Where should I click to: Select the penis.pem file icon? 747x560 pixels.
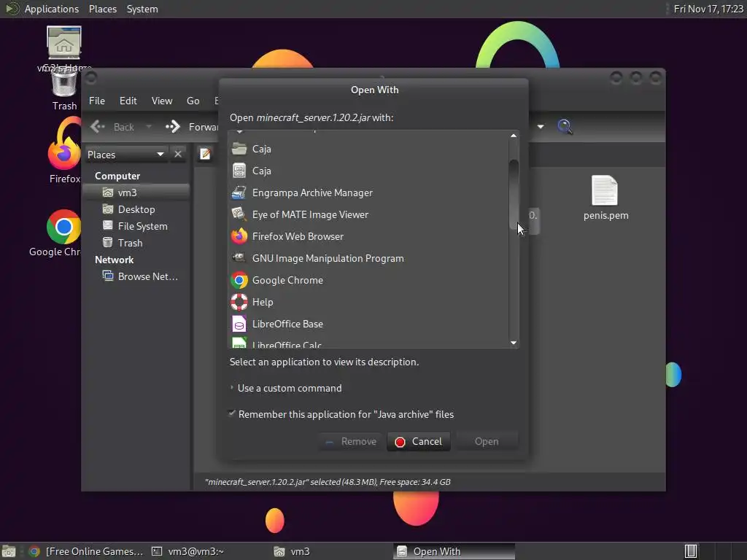[x=605, y=190]
